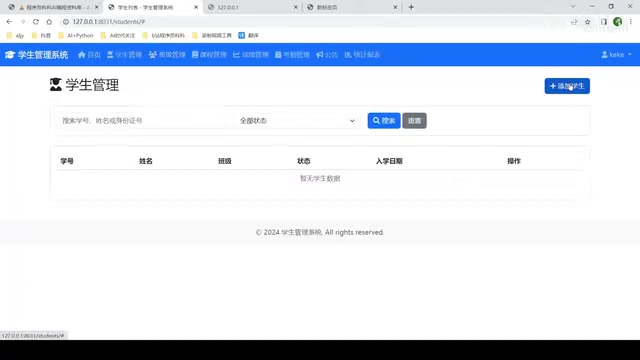Open the 公告 announcements nav item
The image size is (640, 360).
click(327, 55)
